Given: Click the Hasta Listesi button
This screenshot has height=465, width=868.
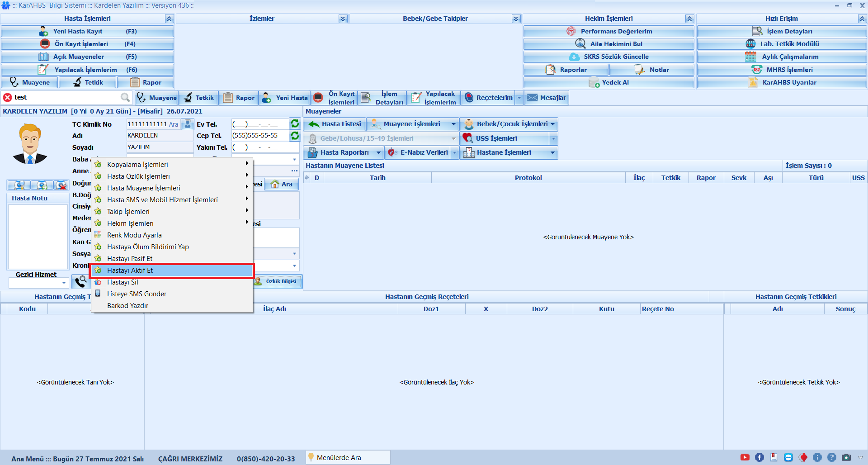Looking at the screenshot, I should coord(335,124).
